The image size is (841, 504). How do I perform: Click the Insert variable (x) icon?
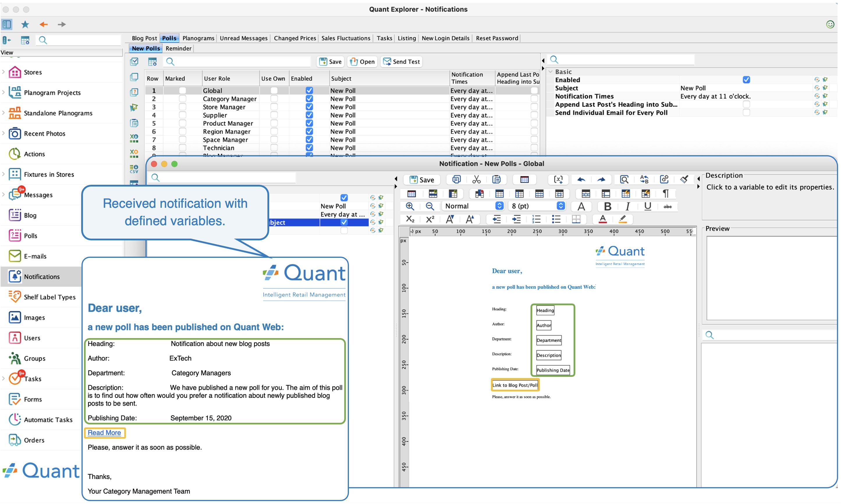558,179
